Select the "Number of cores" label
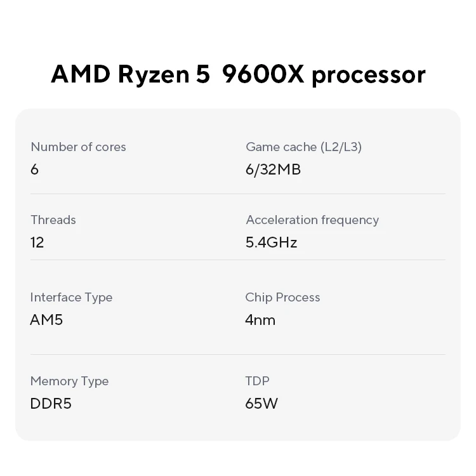Screen dimensions: 476x476 [78, 147]
